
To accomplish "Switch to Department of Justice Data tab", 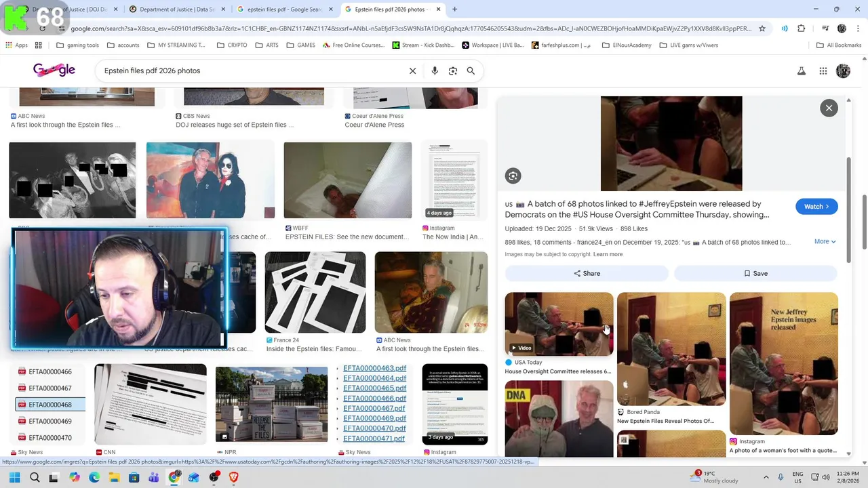I will [176, 9].
